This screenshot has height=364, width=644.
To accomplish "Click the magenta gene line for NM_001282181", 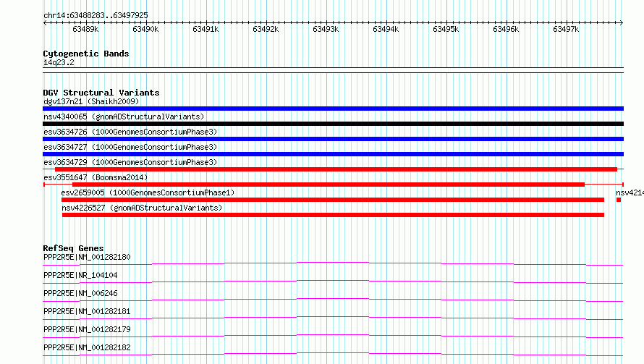I will coord(333,317).
